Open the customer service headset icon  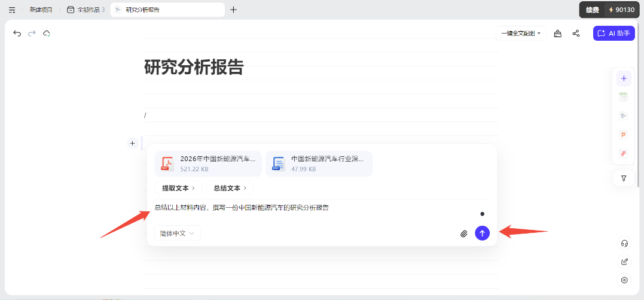(x=624, y=243)
